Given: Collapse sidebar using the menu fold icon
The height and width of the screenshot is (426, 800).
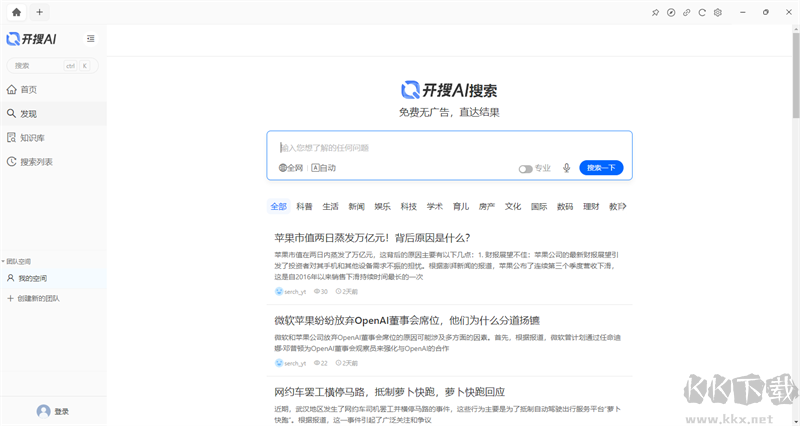Looking at the screenshot, I should [x=91, y=39].
